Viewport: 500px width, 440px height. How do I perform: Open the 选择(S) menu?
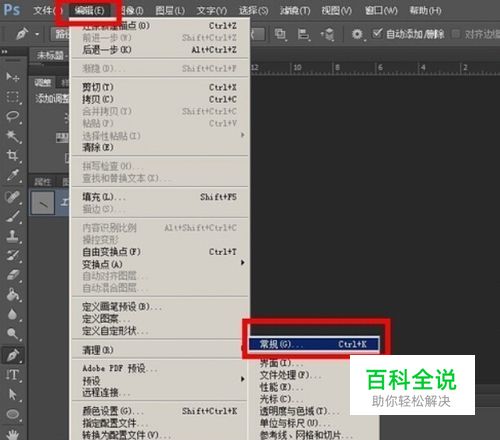(x=253, y=11)
